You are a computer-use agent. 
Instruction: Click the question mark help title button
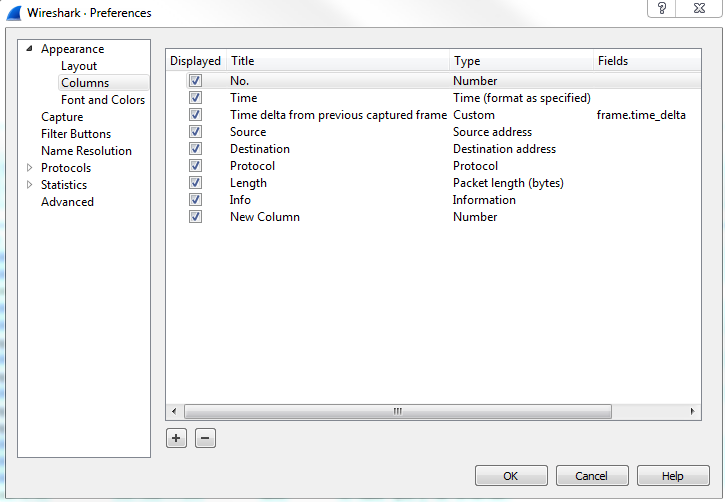[x=662, y=8]
